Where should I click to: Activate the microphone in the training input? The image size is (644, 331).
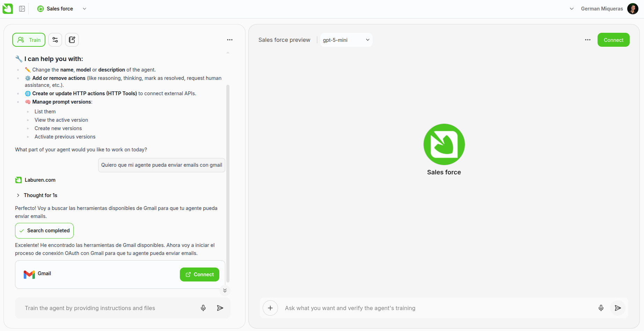click(203, 308)
